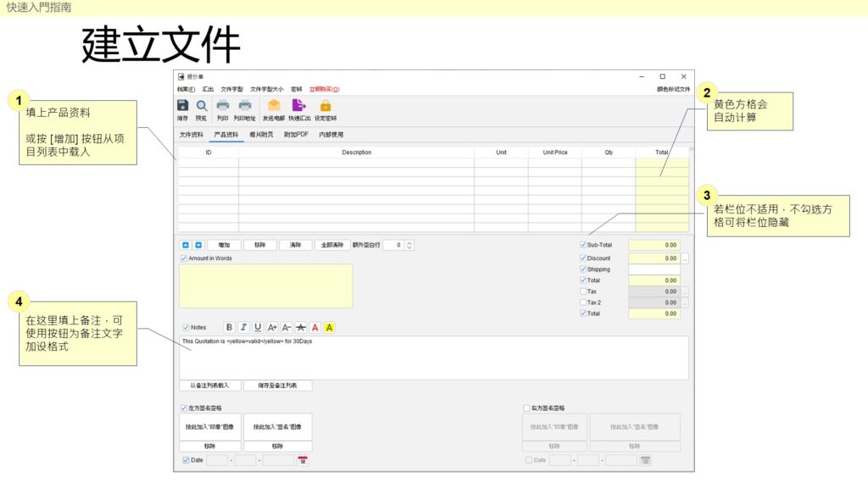Apply yellow highlight color to notes
Viewport: 868px width, 488px height.
330,328
